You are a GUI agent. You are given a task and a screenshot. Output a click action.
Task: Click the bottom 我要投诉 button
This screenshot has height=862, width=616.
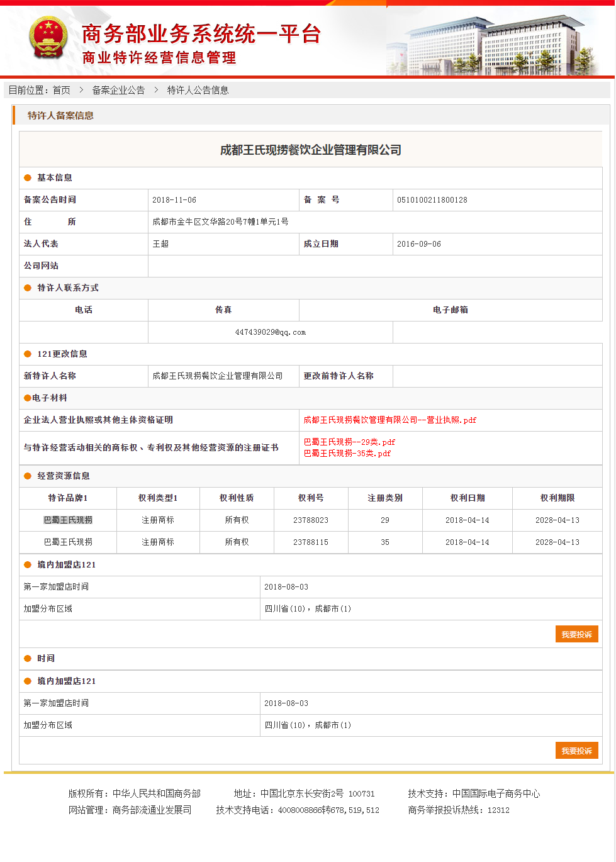576,751
